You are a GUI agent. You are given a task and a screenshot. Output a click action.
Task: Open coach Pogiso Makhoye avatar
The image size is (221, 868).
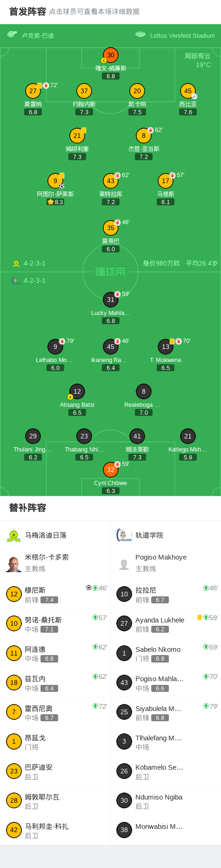tap(124, 563)
